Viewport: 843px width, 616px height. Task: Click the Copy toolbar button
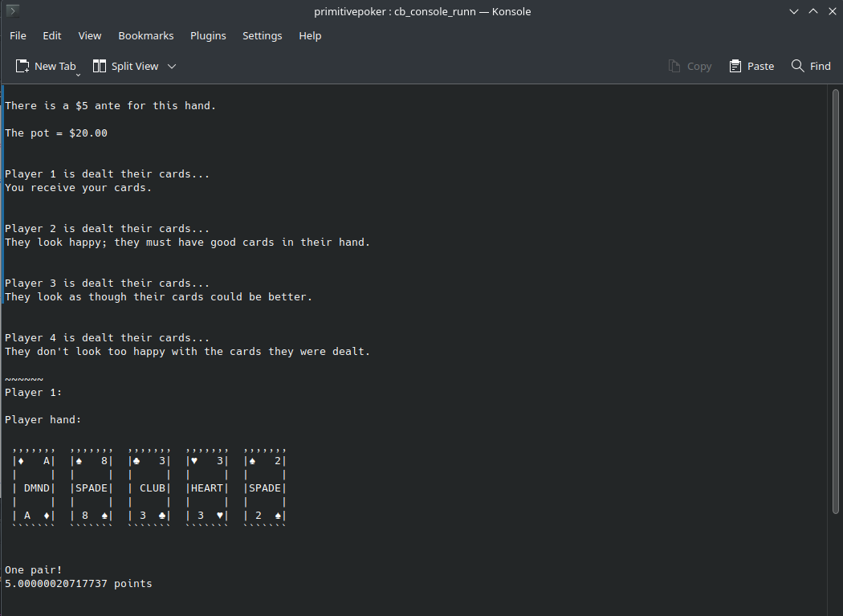690,66
